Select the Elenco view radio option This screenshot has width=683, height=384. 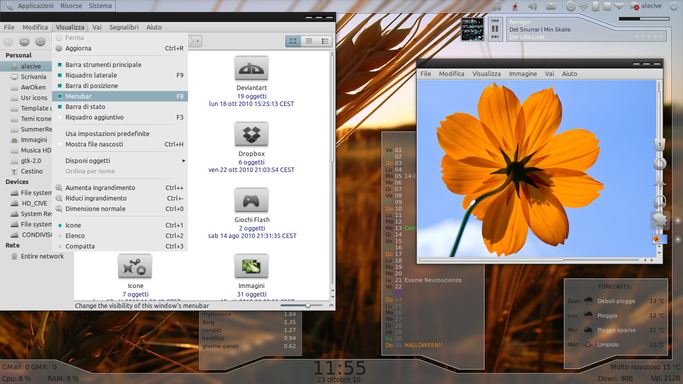(x=120, y=236)
